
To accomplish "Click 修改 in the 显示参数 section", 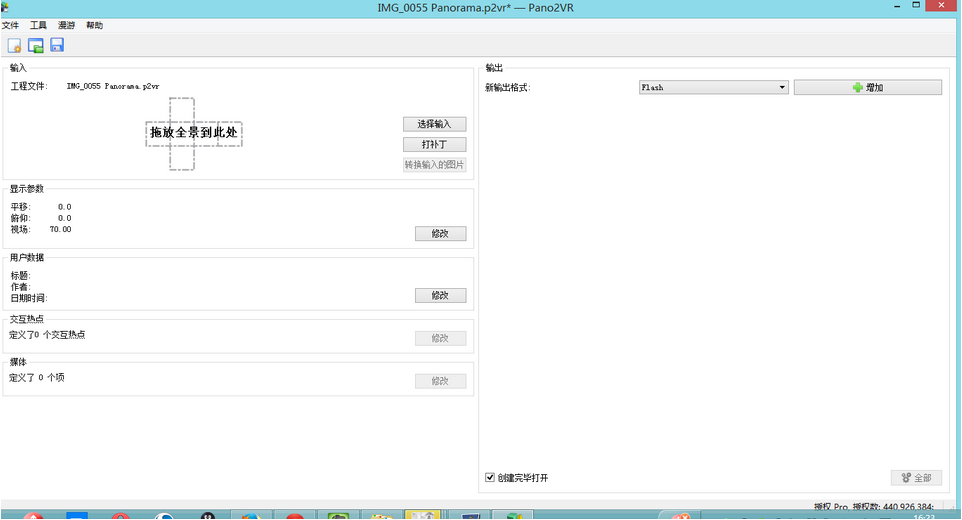I will click(440, 234).
